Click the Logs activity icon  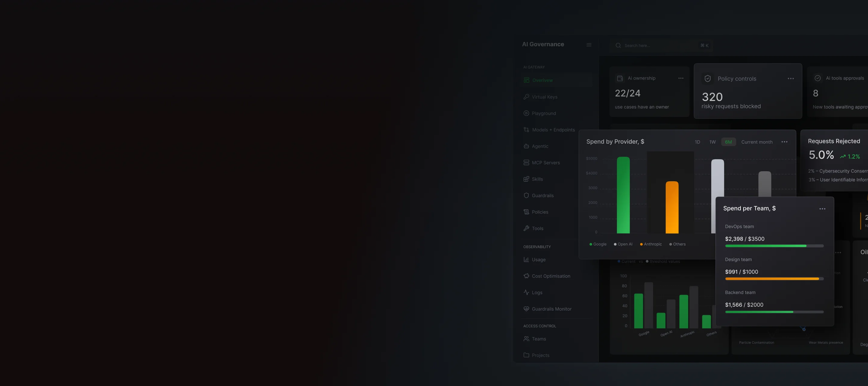tap(526, 292)
